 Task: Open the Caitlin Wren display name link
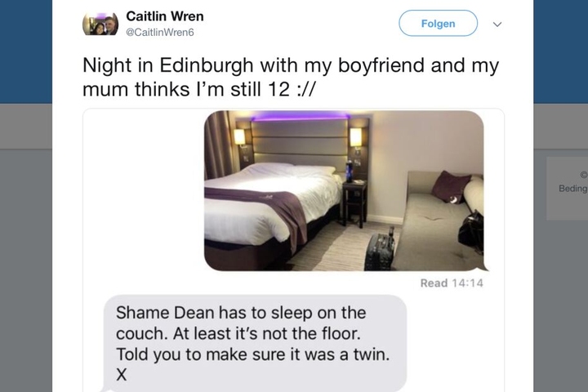165,16
